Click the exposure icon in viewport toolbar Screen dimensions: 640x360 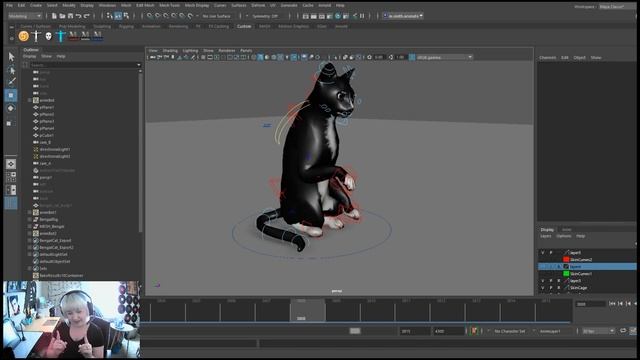tap(369, 58)
